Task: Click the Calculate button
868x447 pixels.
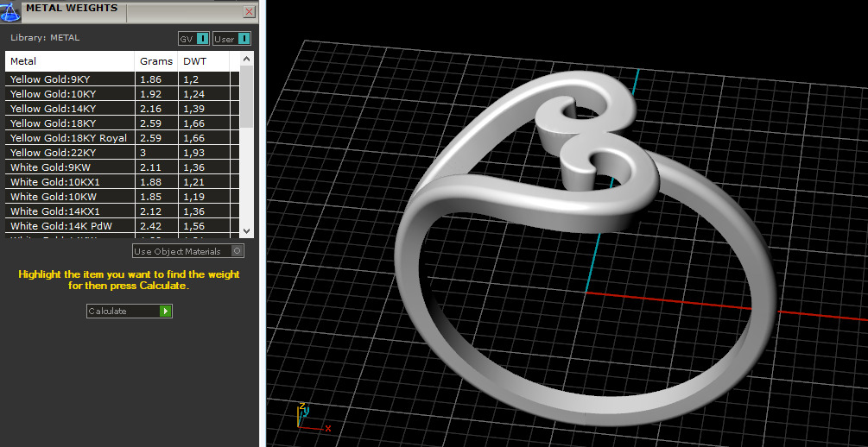Action: (129, 311)
